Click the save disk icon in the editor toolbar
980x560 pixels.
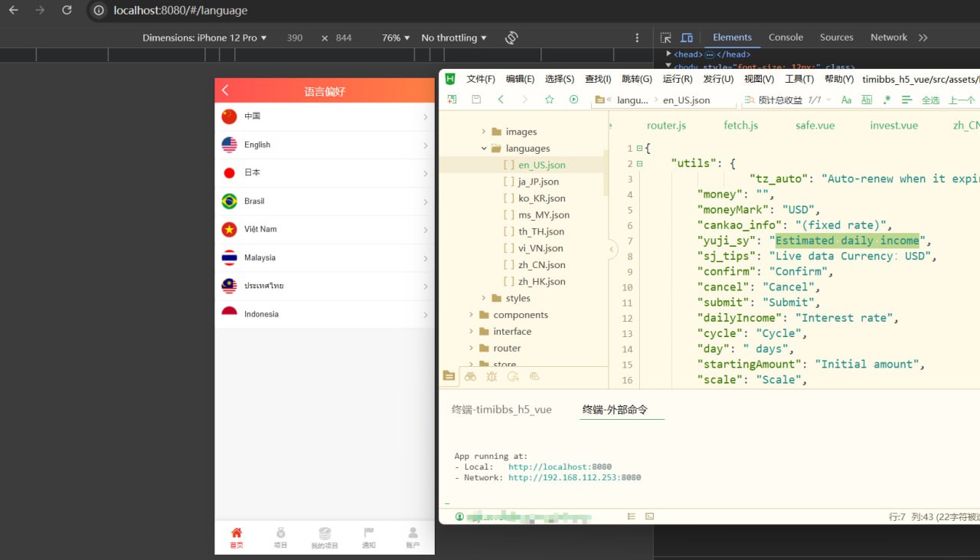476,100
